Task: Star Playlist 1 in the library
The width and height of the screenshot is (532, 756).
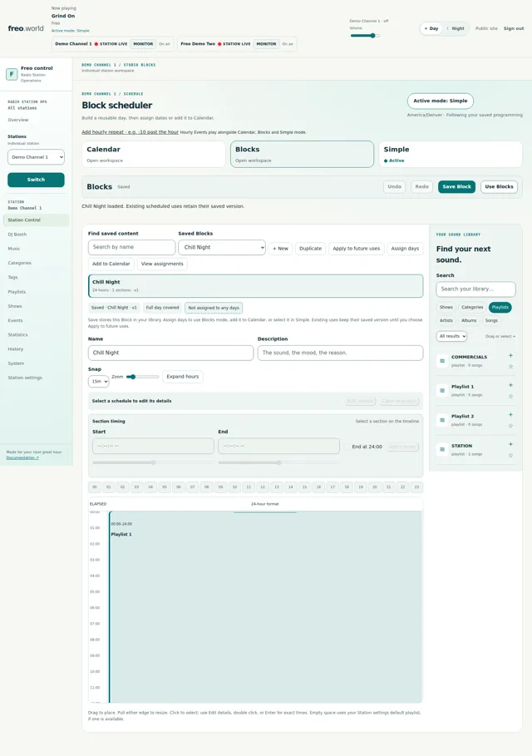Action: click(x=510, y=397)
